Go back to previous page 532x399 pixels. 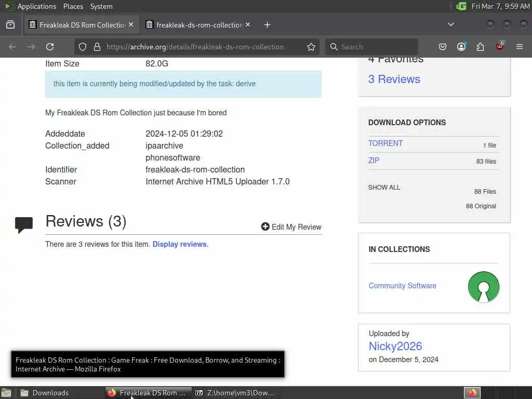pos(12,47)
